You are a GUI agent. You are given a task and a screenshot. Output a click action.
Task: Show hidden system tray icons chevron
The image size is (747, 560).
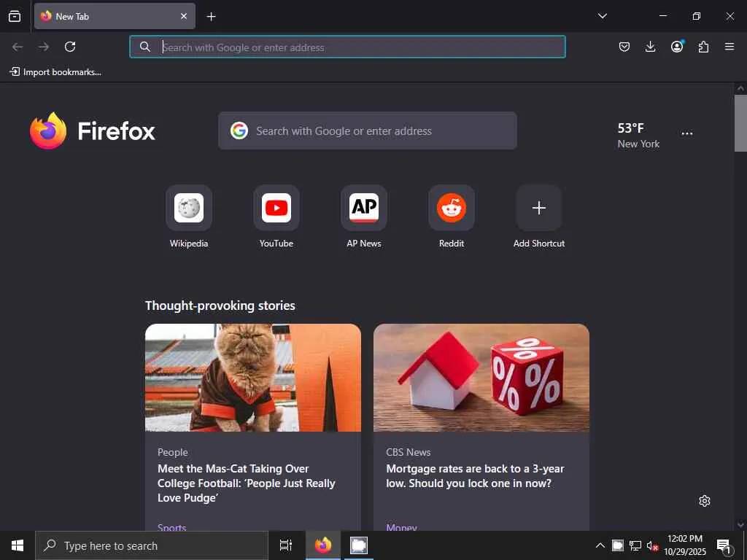pyautogui.click(x=600, y=545)
